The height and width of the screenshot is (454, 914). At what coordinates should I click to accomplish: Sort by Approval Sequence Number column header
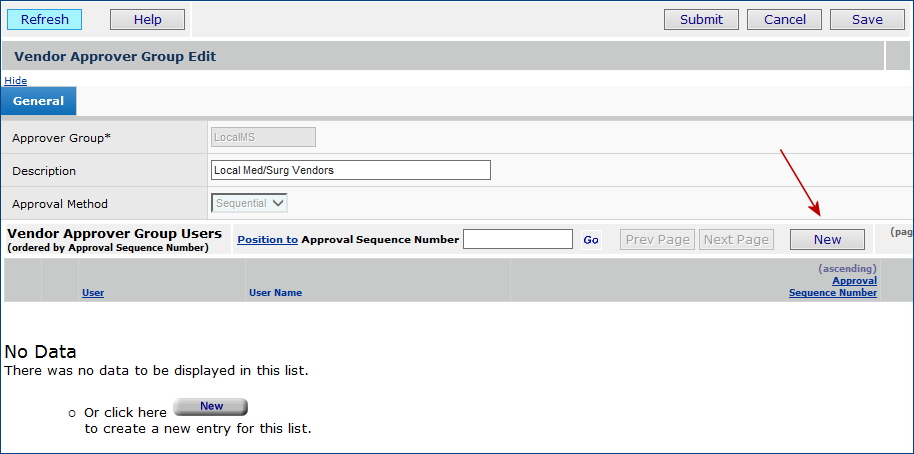pos(833,287)
